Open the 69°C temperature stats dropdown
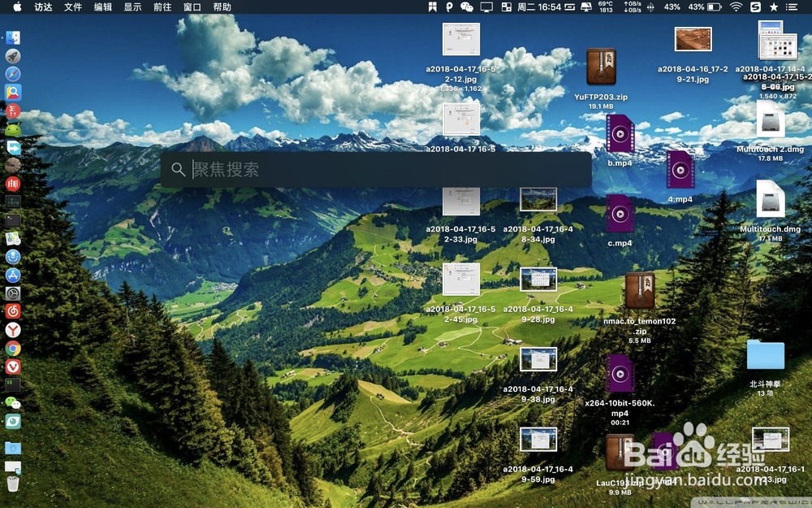The height and width of the screenshot is (508, 812). (604, 8)
